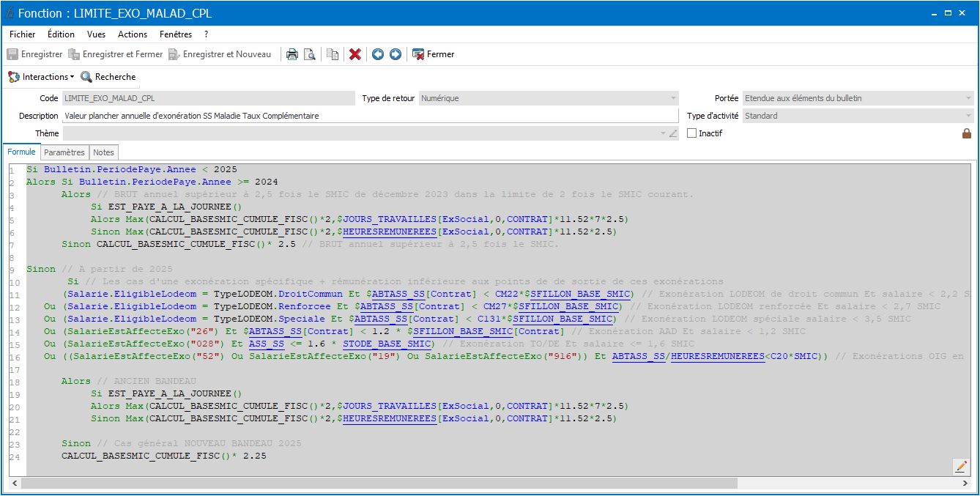
Task: Click the print icon in toolbar
Action: [x=292, y=54]
